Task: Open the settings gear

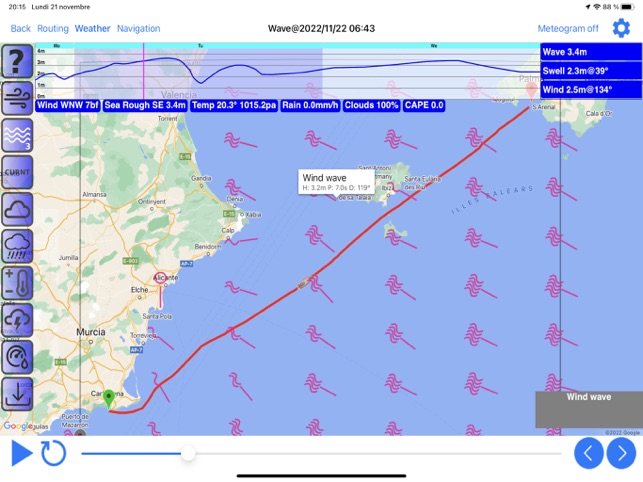Action: pyautogui.click(x=621, y=28)
